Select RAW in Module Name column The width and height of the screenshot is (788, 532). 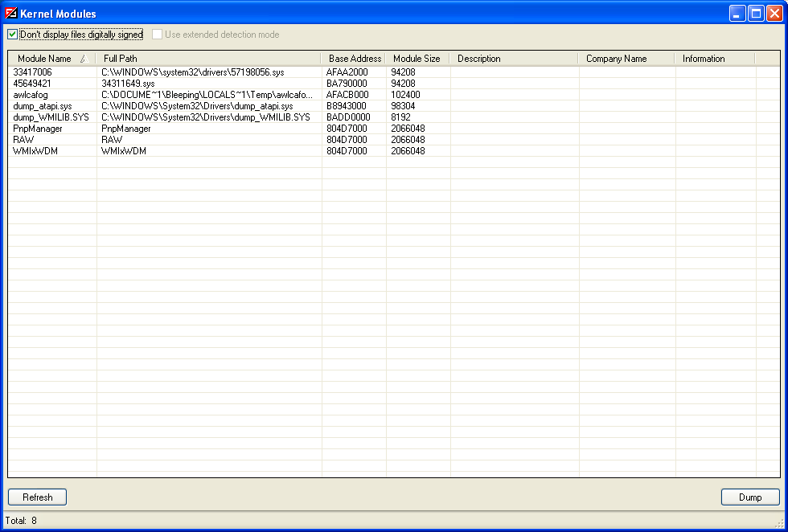coord(23,140)
